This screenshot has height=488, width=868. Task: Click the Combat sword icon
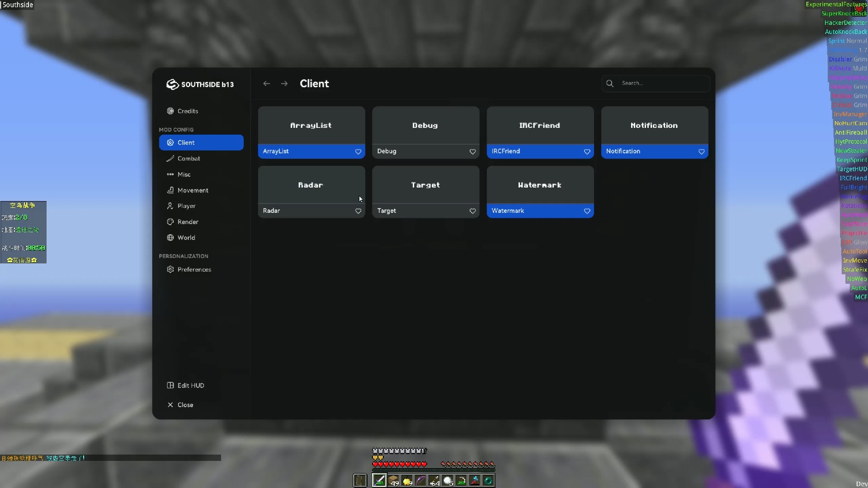[170, 159]
